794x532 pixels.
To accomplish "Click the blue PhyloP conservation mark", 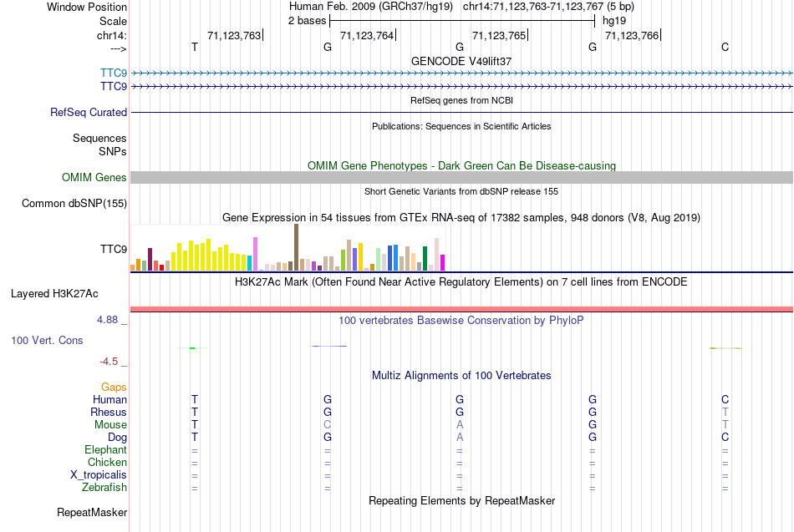I will point(329,347).
